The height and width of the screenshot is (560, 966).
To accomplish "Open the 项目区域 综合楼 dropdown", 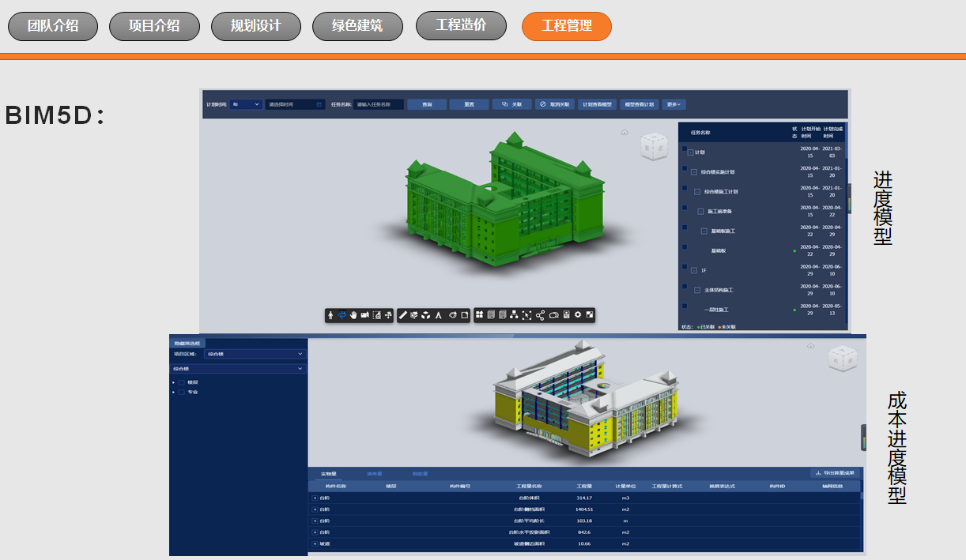I will coord(255,354).
